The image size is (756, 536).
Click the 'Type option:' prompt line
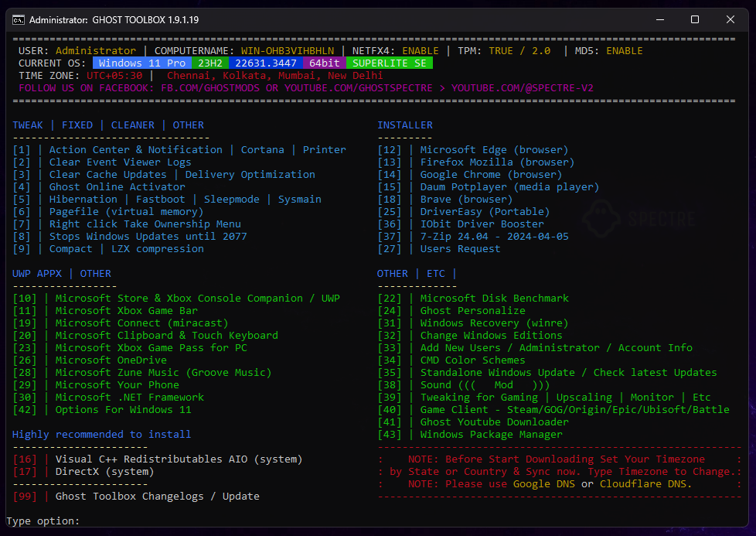tap(43, 521)
